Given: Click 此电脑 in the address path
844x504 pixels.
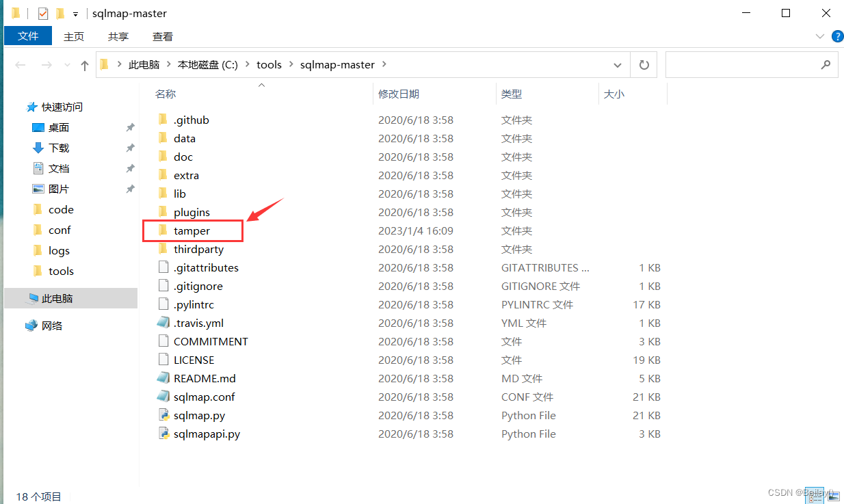Looking at the screenshot, I should point(144,65).
